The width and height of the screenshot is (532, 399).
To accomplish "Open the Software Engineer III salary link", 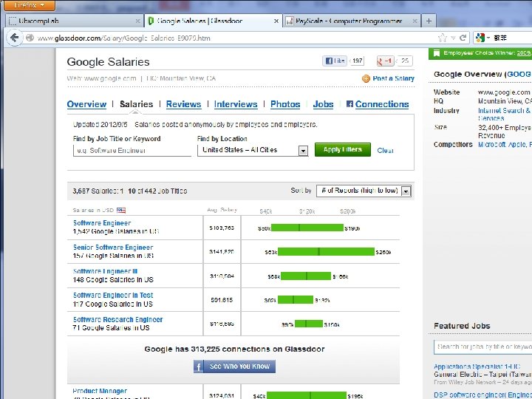I will point(105,271).
